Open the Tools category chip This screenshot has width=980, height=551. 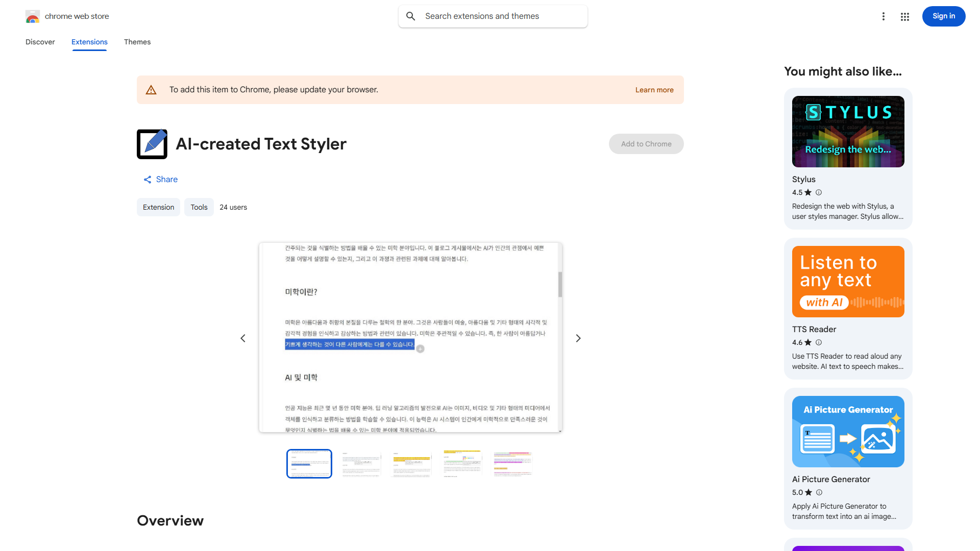tap(199, 207)
